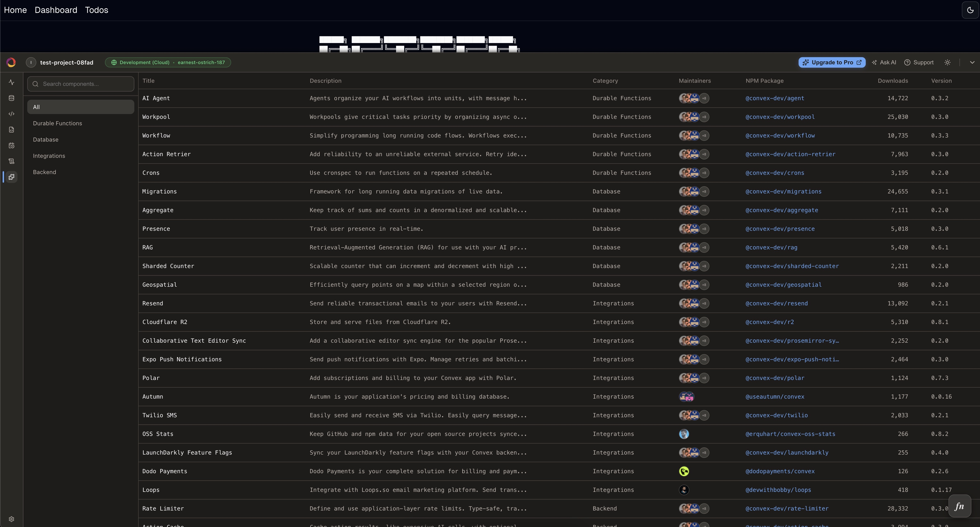The width and height of the screenshot is (980, 527).
Task: Open the Health activity pulse icon
Action: pos(11,82)
